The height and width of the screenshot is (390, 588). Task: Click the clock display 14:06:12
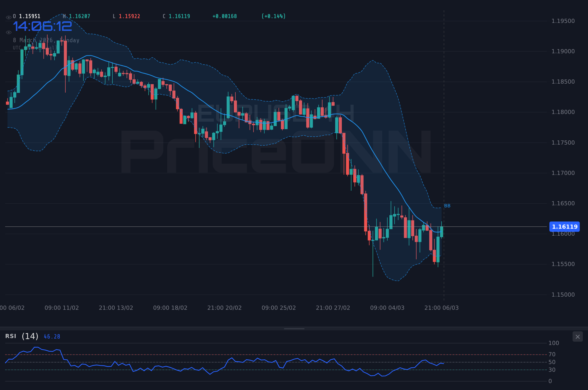[42, 26]
